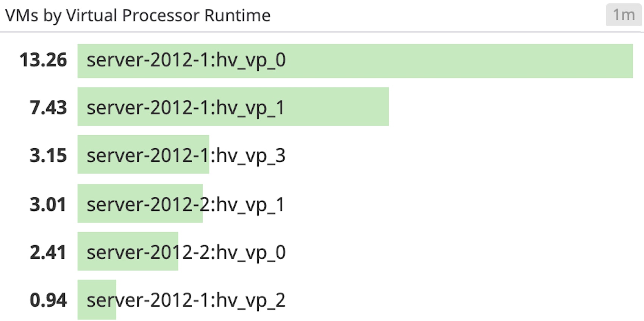Click the green bar's left edge in the 2.41 row
The image size is (644, 321).
click(x=80, y=251)
